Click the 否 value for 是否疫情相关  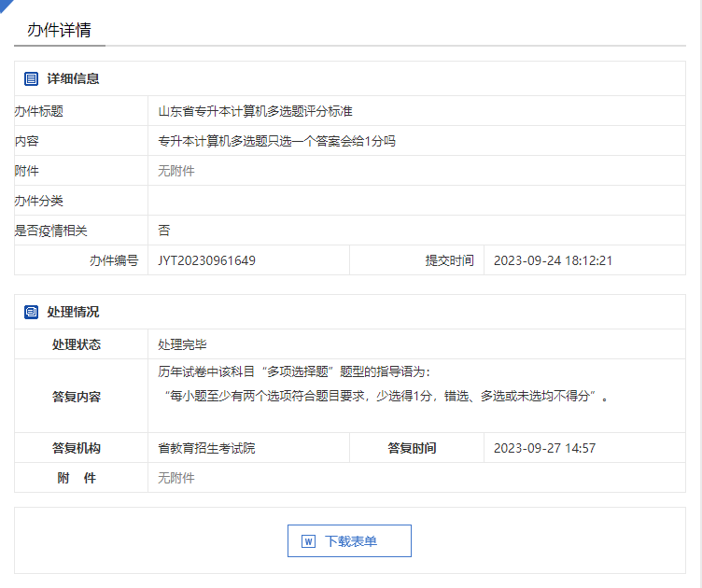click(x=164, y=231)
